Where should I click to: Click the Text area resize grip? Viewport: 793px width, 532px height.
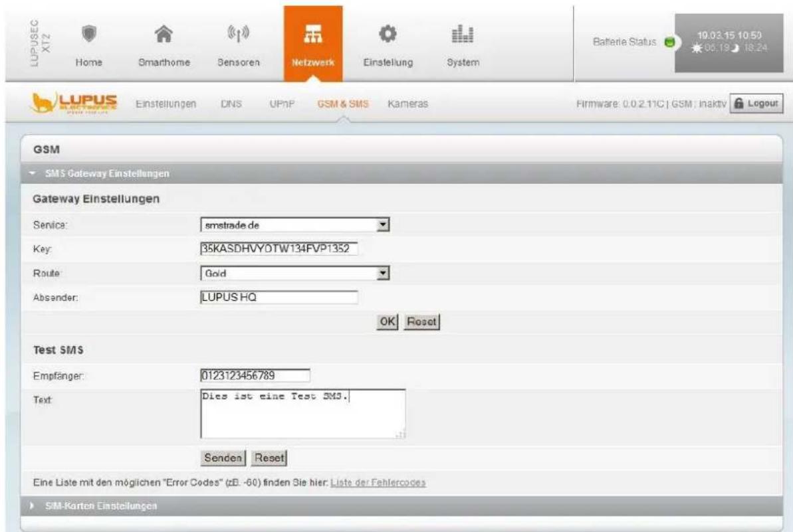coord(401,434)
